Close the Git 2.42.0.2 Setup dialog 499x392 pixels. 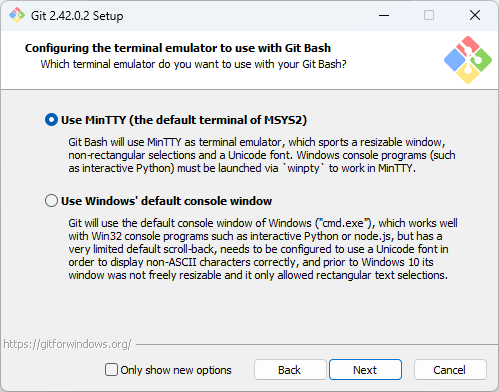(x=475, y=15)
